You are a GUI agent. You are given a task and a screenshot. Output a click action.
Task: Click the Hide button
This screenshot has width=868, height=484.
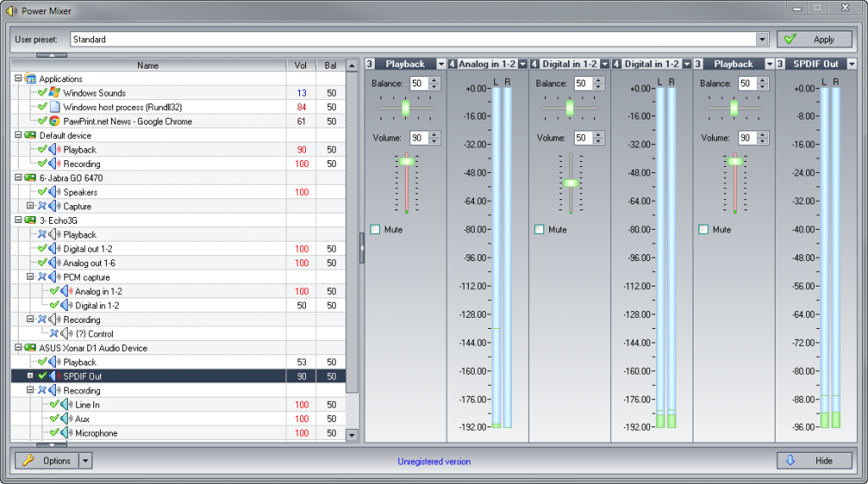(x=815, y=461)
